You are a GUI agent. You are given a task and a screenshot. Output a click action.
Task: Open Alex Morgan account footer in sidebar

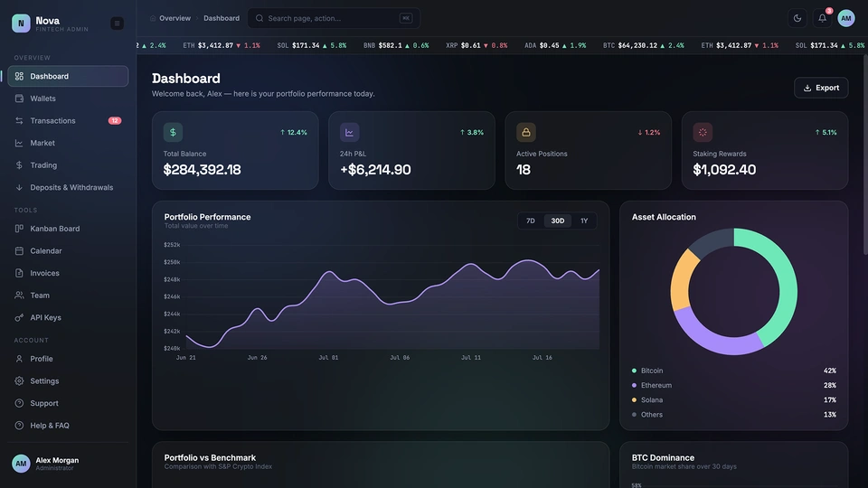[68, 464]
